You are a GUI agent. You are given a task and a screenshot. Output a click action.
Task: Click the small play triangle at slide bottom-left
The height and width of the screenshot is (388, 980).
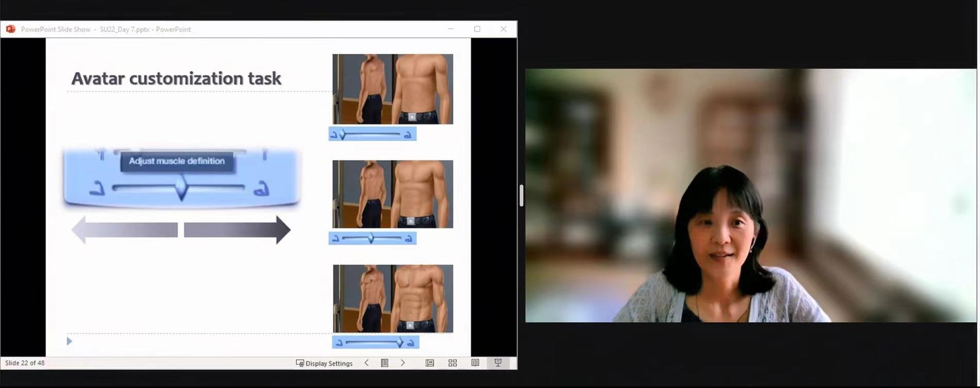(70, 341)
